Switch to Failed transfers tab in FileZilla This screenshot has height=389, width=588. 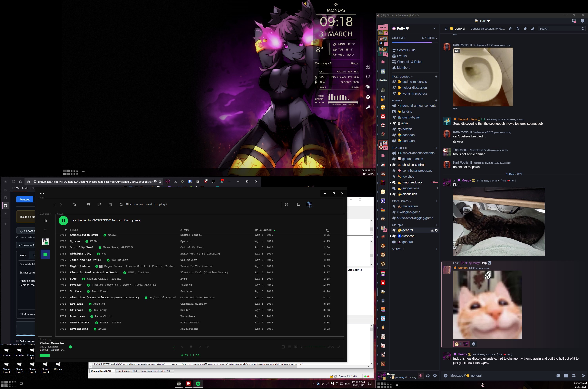[127, 371]
